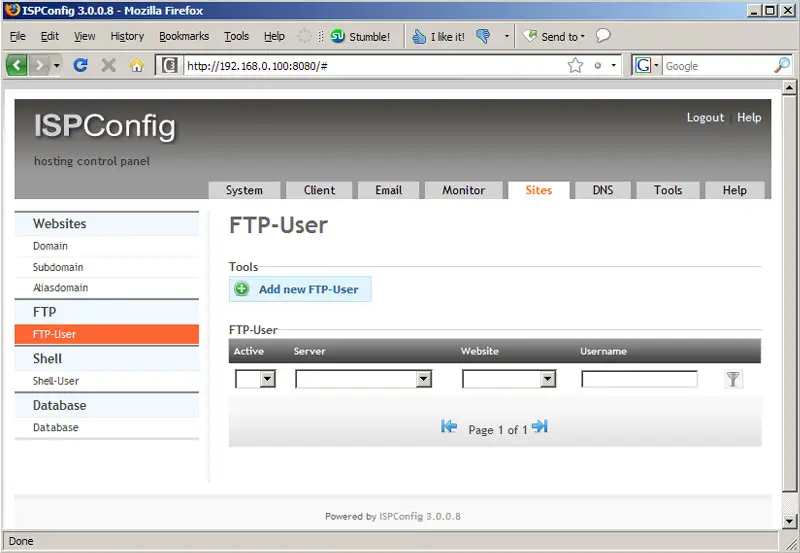The image size is (800, 553).
Task: Sort by the Website column header
Action: pyautogui.click(x=480, y=351)
